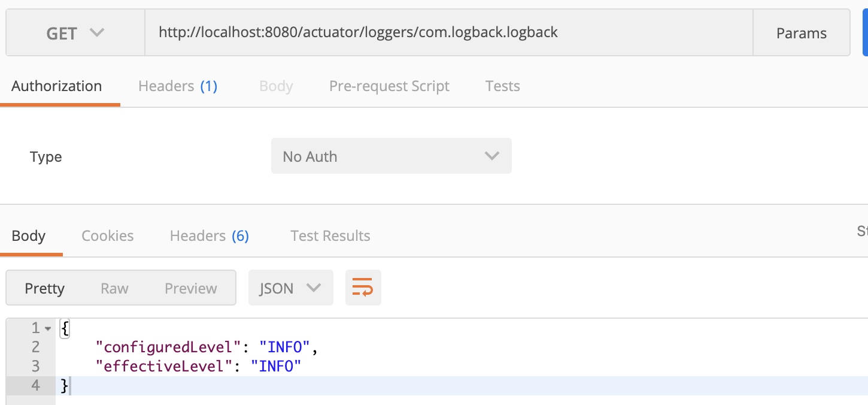The image size is (868, 405).
Task: Switch response view to Preview
Action: 191,288
